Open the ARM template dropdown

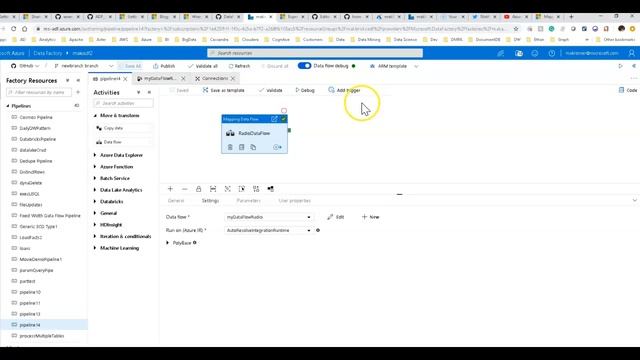click(394, 66)
